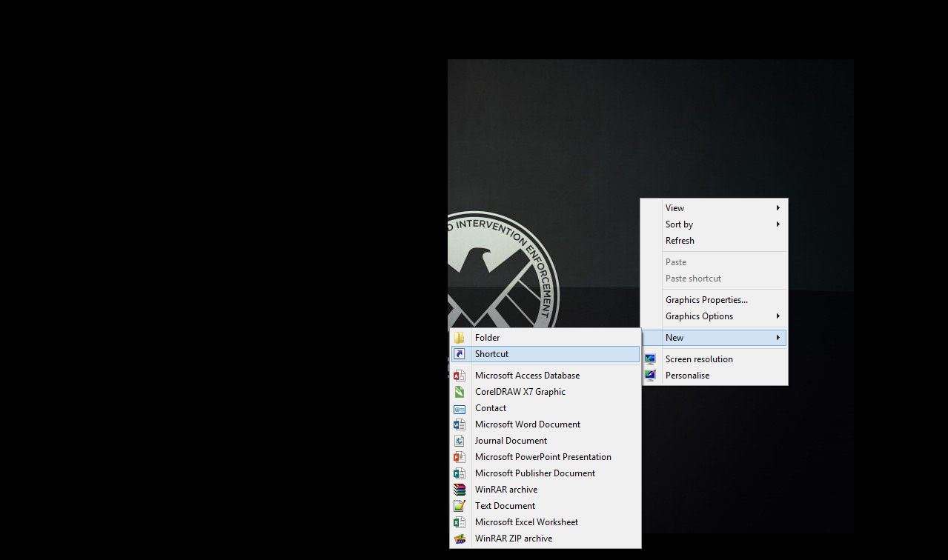The image size is (948, 560).
Task: Expand the New submenu arrow
Action: click(778, 338)
